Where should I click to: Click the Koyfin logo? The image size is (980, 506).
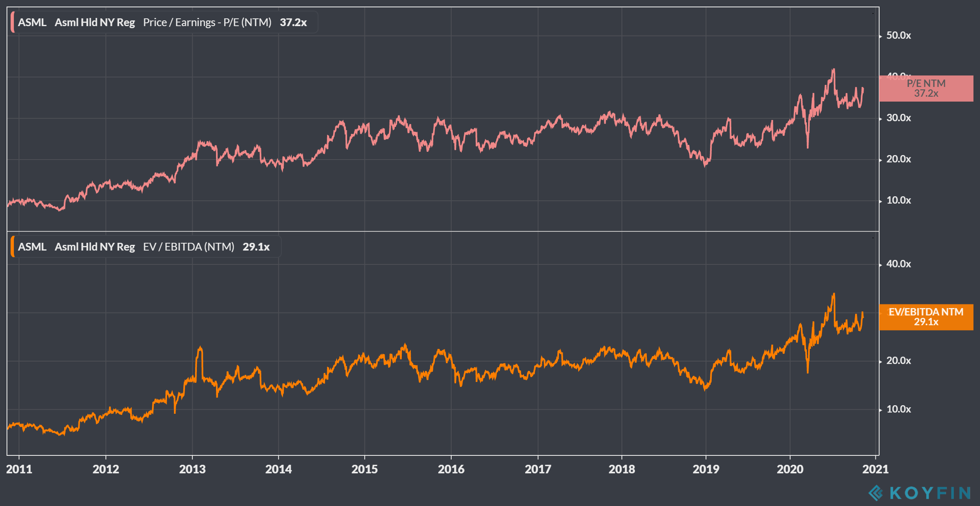pos(919,493)
